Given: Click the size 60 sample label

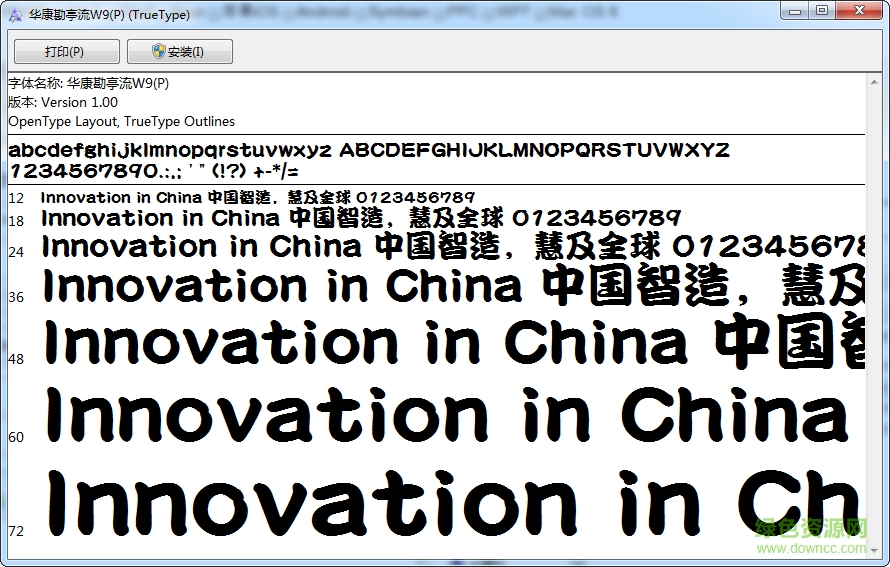Looking at the screenshot, I should click(x=16, y=437).
